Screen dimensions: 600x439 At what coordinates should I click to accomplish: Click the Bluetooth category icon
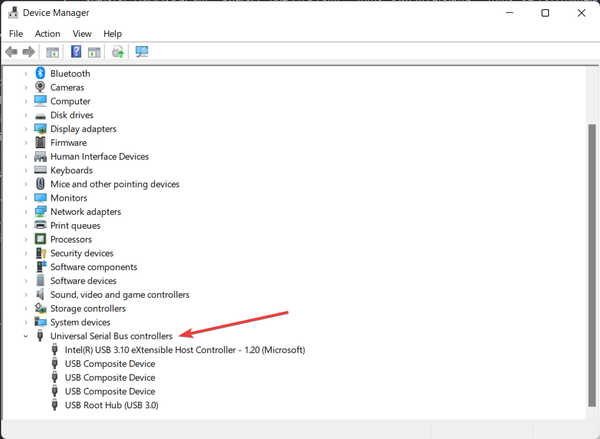pos(40,73)
